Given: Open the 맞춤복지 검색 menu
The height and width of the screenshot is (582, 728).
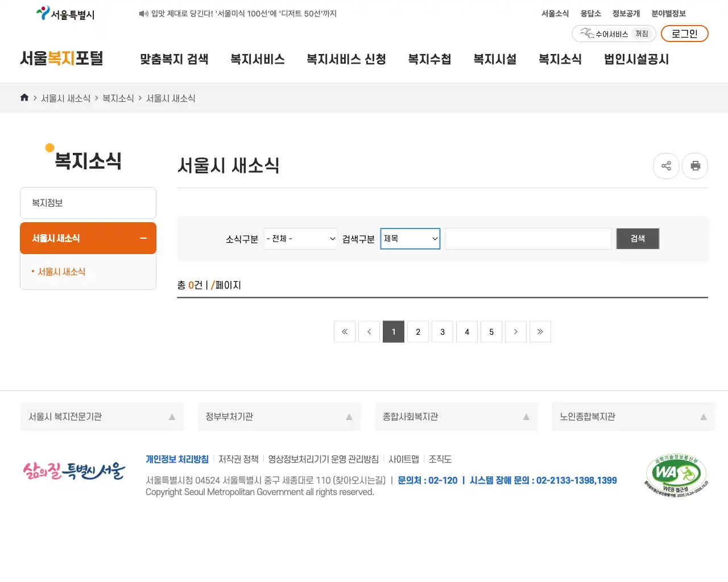Looking at the screenshot, I should tap(174, 59).
